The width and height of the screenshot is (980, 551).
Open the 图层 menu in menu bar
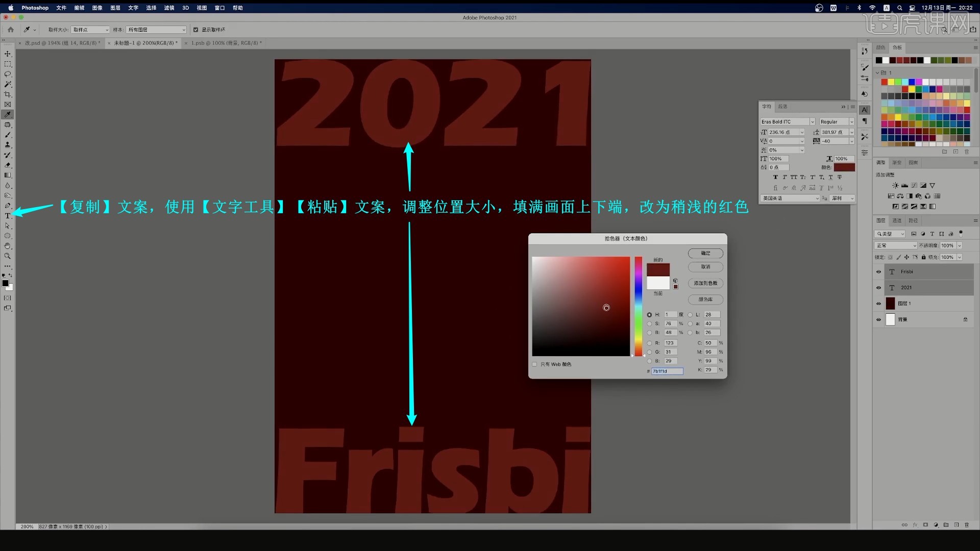pos(115,8)
